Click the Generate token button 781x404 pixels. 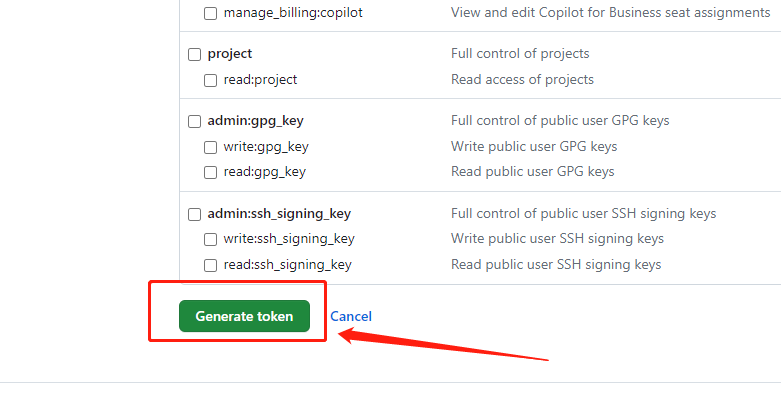pyautogui.click(x=244, y=316)
